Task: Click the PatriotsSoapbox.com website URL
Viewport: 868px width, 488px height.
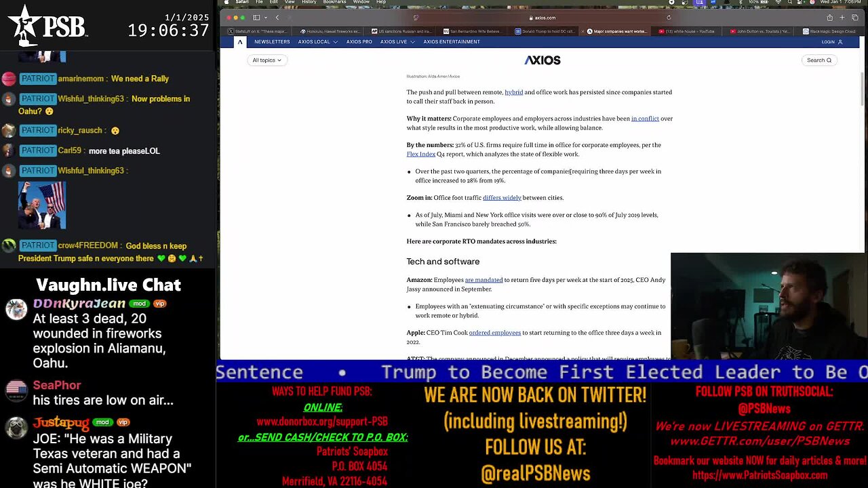Action: click(x=760, y=476)
